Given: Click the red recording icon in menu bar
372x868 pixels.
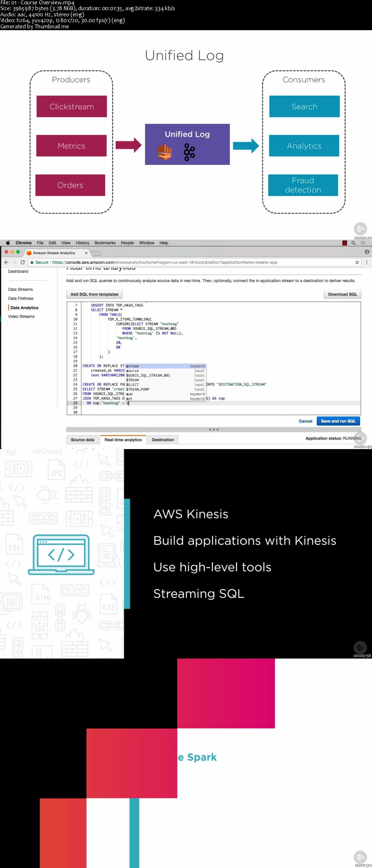Looking at the screenshot, I should pos(345,243).
